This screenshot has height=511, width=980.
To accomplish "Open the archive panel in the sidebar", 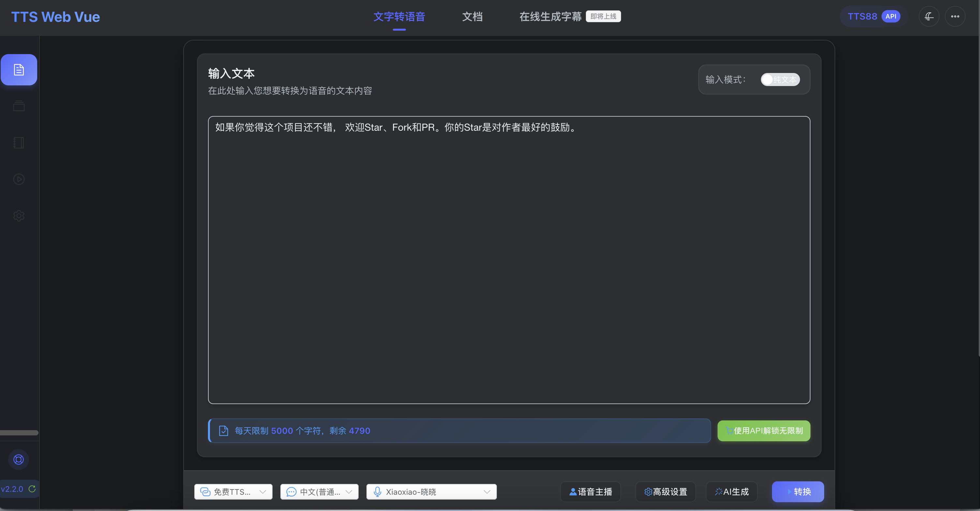I will coord(19,106).
